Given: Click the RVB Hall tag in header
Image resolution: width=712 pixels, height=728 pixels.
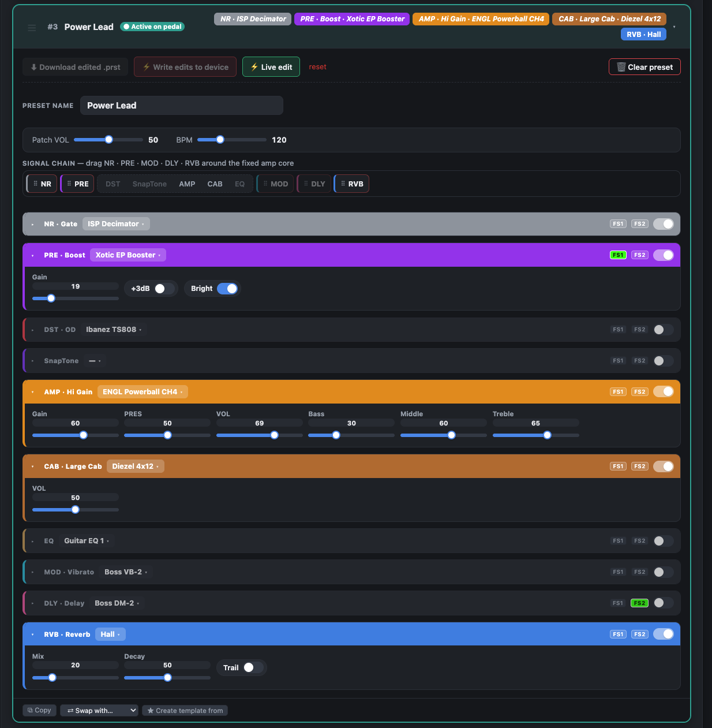Looking at the screenshot, I should 643,35.
